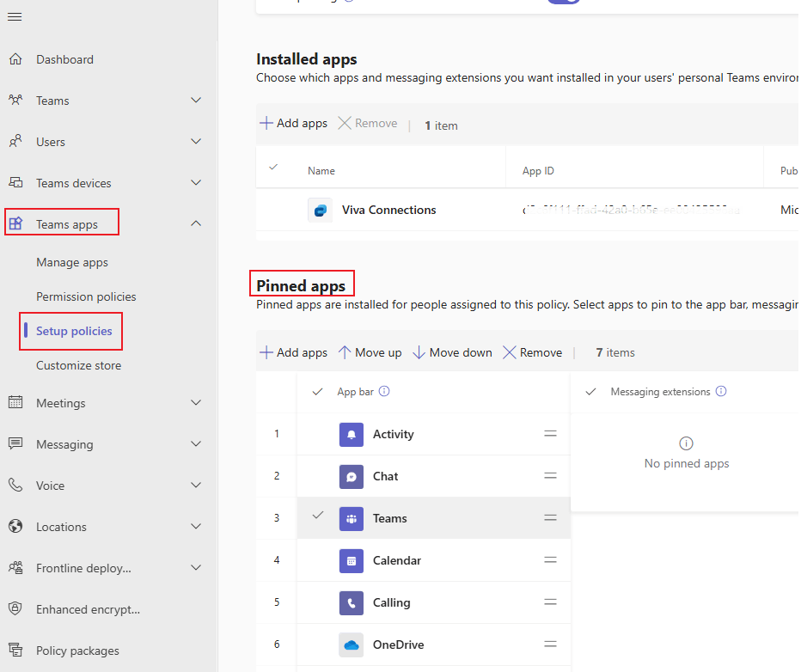
Task: Expand the Meetings section
Action: tap(195, 403)
